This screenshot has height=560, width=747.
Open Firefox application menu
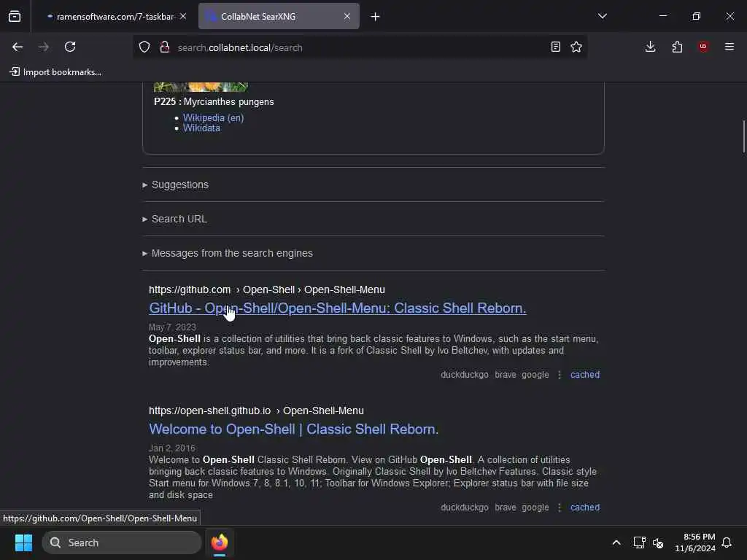729,47
